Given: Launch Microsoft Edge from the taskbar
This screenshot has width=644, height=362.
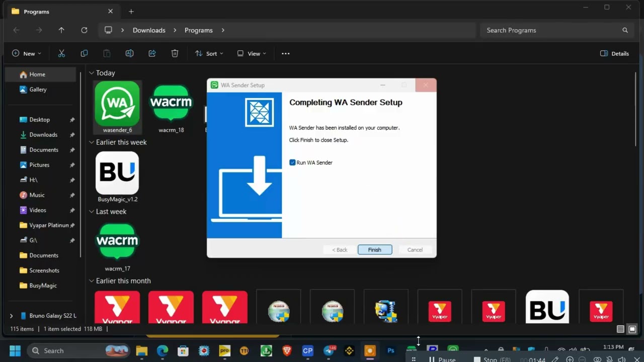Looking at the screenshot, I should [x=162, y=350].
